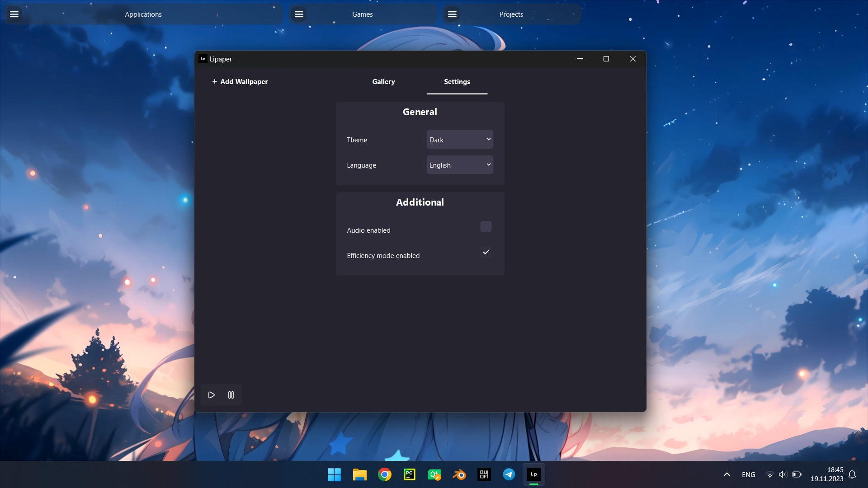This screenshot has height=488, width=868.
Task: Pause wallpaper playback
Action: click(x=231, y=395)
